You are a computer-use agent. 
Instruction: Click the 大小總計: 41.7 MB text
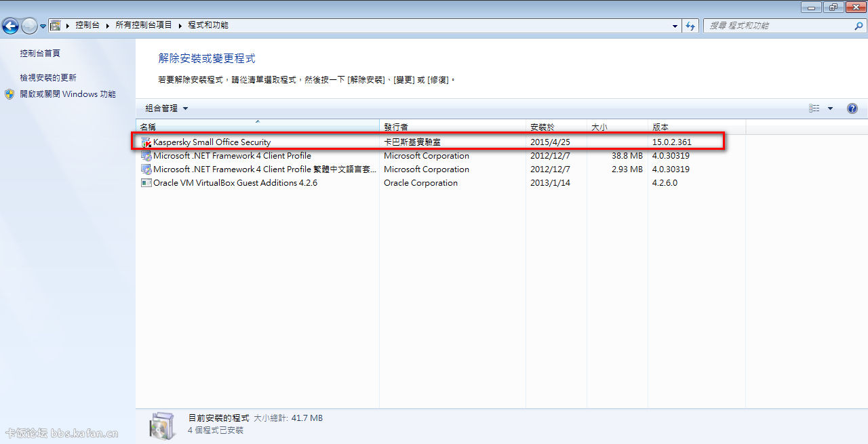288,418
